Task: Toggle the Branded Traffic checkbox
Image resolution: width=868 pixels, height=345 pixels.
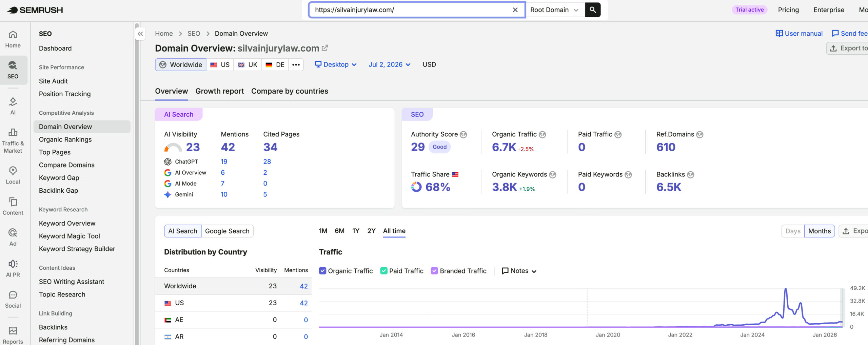Action: [434, 271]
